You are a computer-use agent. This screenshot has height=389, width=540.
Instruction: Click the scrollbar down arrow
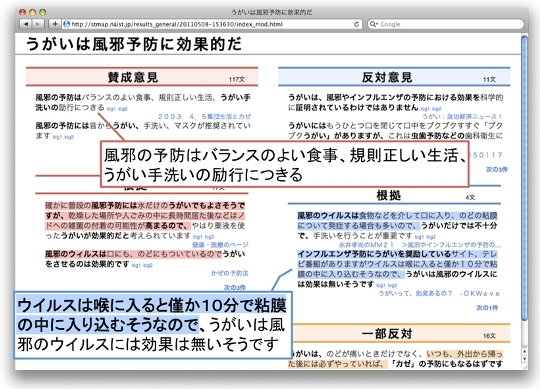(x=525, y=359)
